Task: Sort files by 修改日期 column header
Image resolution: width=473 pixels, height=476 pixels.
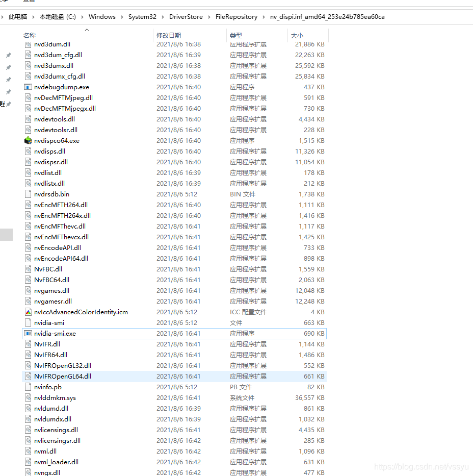Action: click(169, 36)
